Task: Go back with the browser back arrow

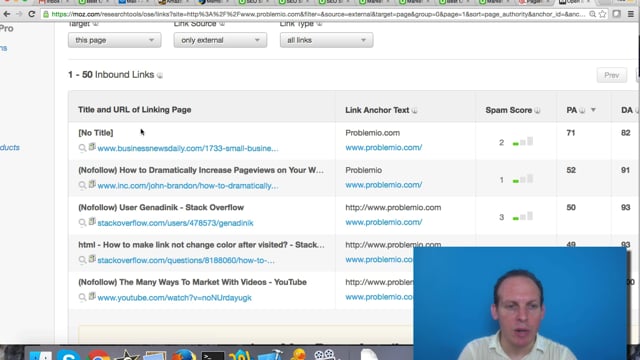Action: [x=7, y=14]
